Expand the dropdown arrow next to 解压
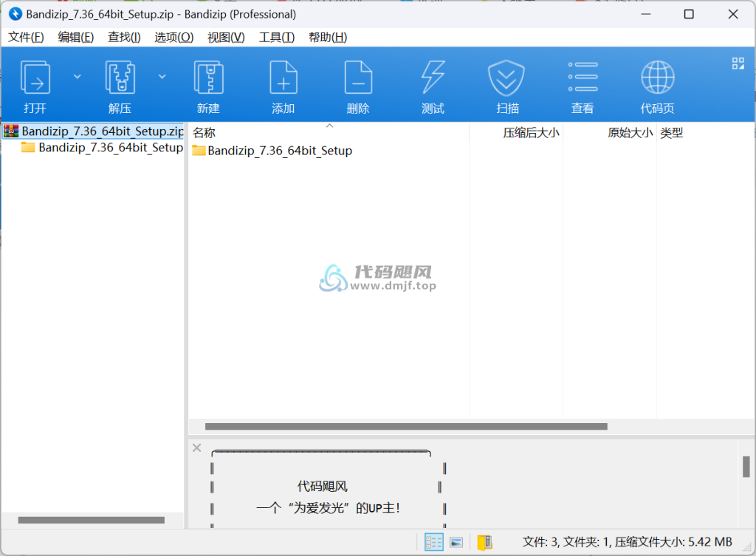Viewport: 756px width, 556px height. click(x=162, y=77)
